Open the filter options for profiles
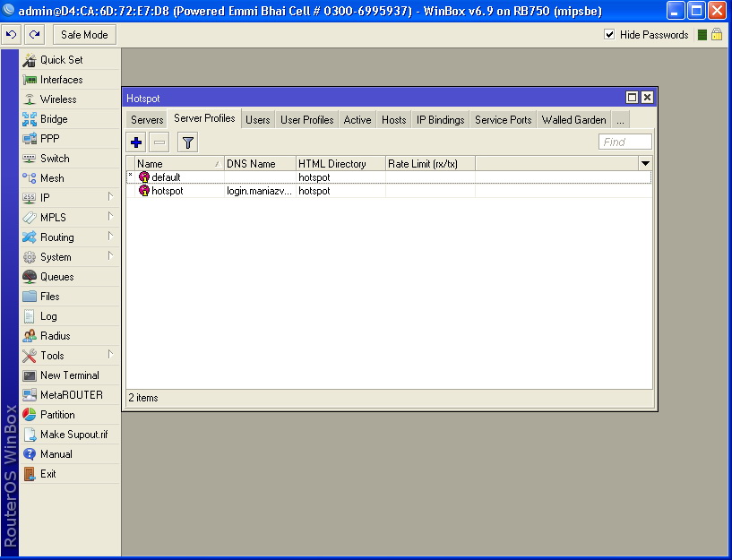The width and height of the screenshot is (732, 560). [x=187, y=142]
